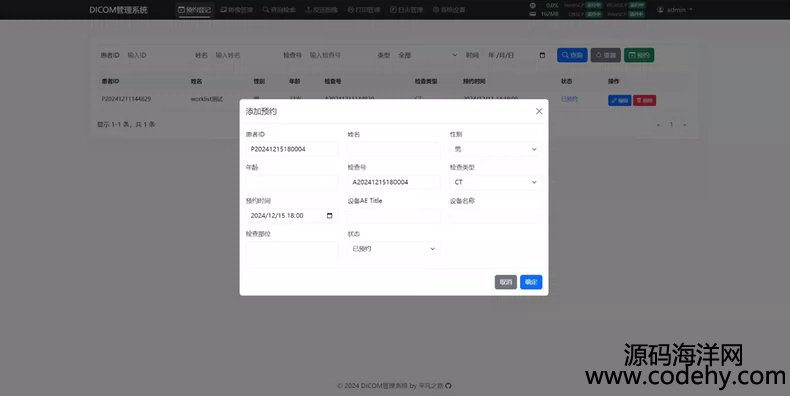Open the admin user dropdown menu
The image size is (790, 396).
click(x=675, y=10)
